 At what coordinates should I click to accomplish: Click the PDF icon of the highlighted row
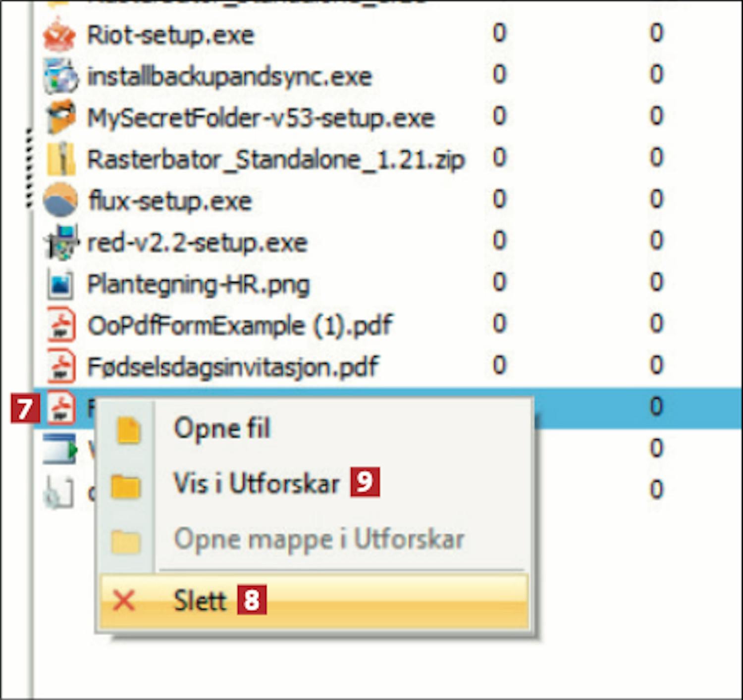pos(61,408)
